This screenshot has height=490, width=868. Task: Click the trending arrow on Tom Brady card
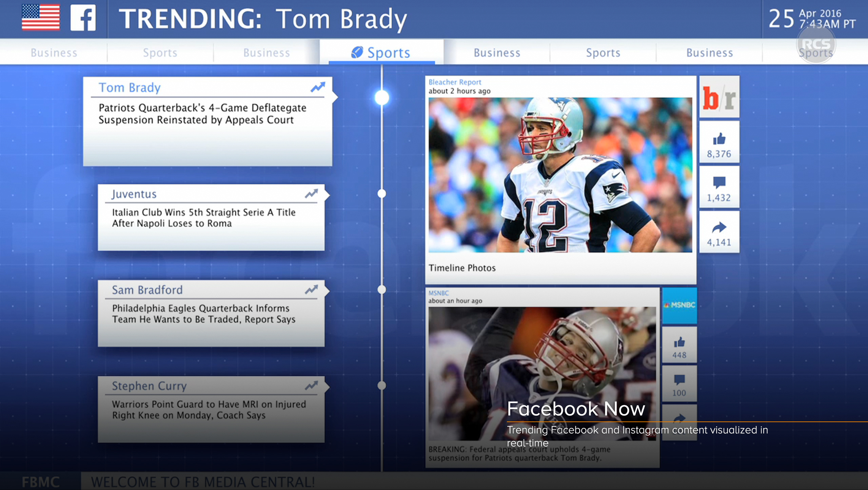318,87
